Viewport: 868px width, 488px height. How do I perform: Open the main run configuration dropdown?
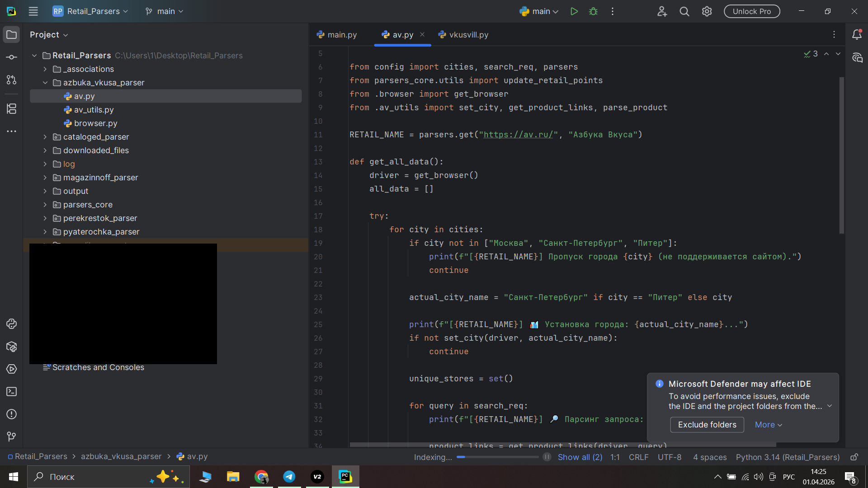click(x=539, y=11)
